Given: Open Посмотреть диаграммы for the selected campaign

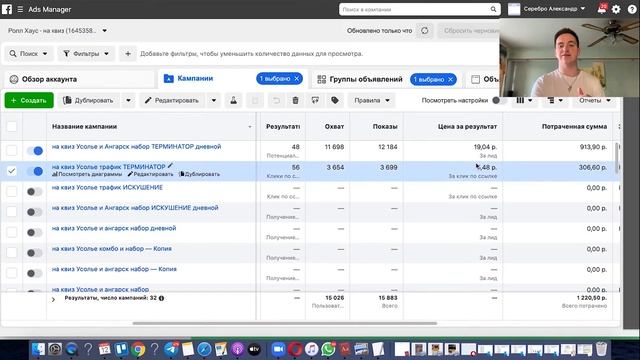Looking at the screenshot, I should pyautogui.click(x=87, y=174).
